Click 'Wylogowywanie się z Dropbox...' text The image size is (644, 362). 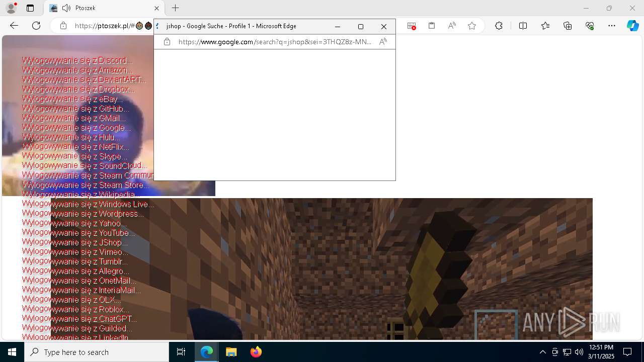pyautogui.click(x=78, y=89)
